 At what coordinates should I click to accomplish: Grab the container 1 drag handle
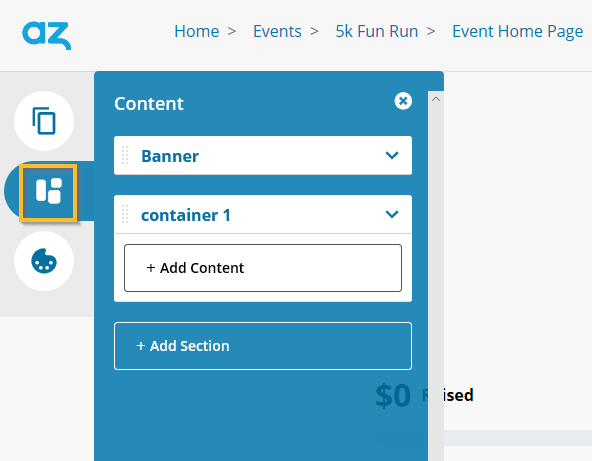pyautogui.click(x=125, y=214)
